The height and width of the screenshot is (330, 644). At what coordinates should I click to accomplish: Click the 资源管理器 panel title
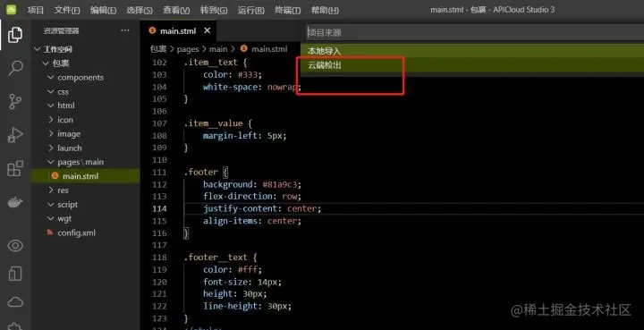pyautogui.click(x=61, y=30)
